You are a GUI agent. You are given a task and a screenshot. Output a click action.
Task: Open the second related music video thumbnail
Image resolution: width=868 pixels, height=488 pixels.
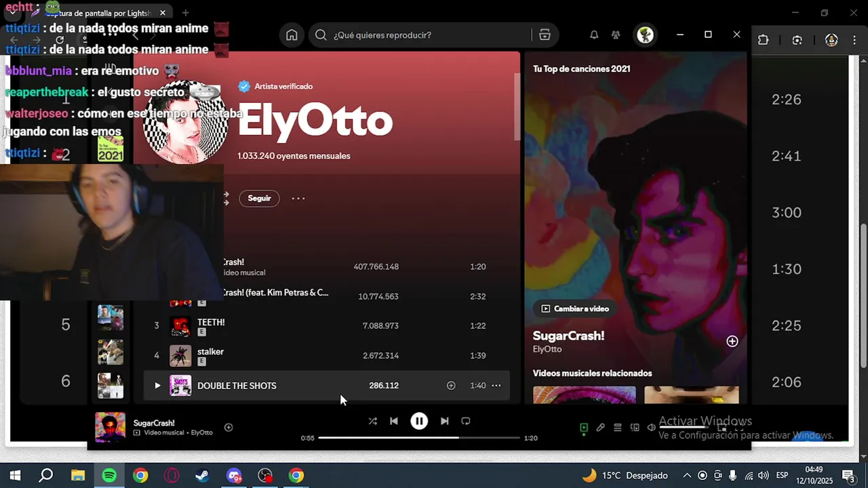point(692,394)
